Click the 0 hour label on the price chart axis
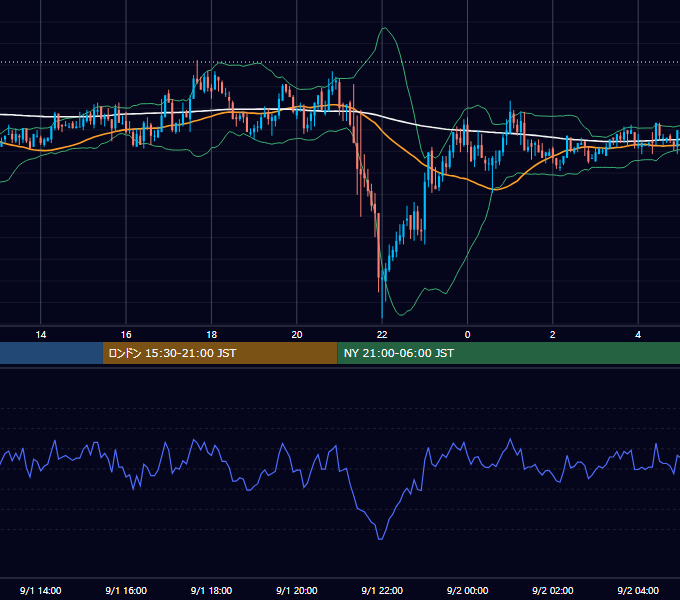Viewport: 680px width, 600px height. tap(467, 335)
